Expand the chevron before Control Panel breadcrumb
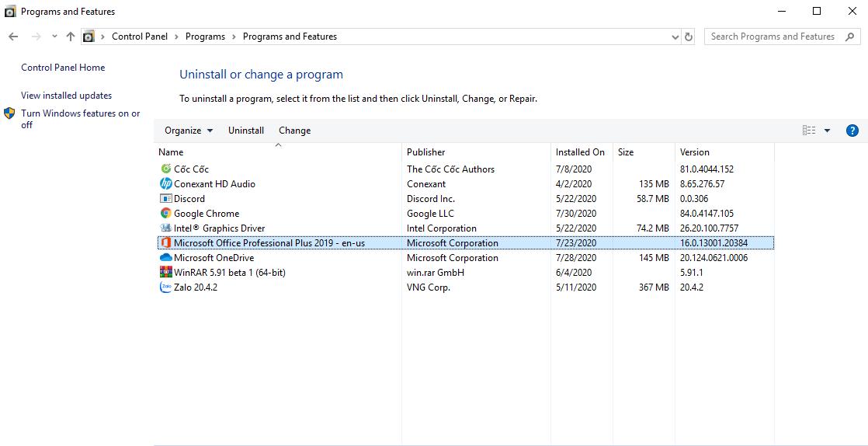This screenshot has height=446, width=868. tap(103, 37)
